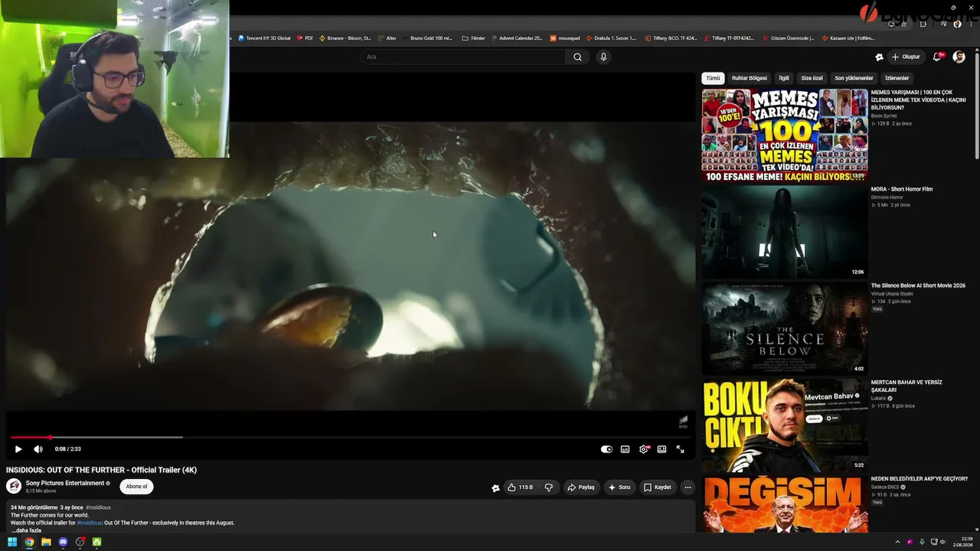Dislike the video thumbs-down

pos(548,487)
